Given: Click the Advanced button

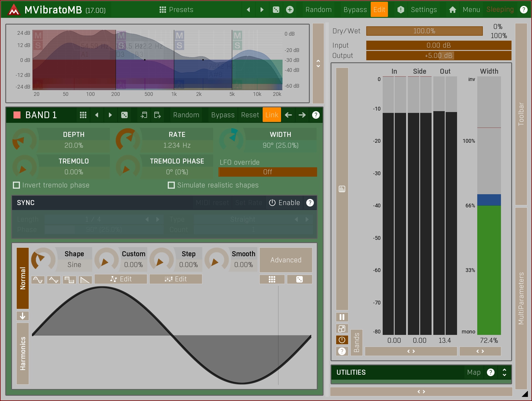Looking at the screenshot, I should click(x=285, y=260).
